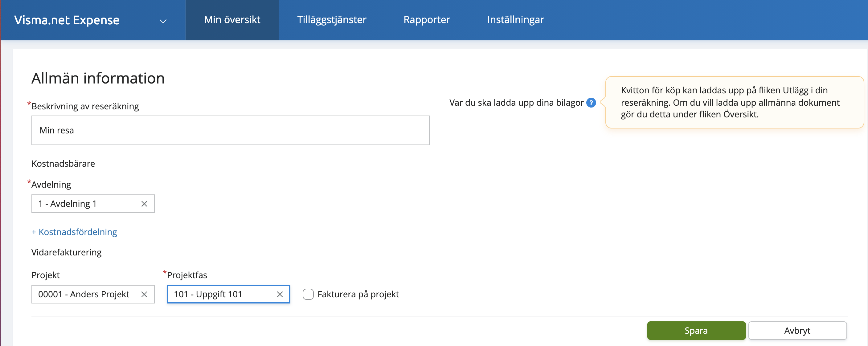The height and width of the screenshot is (346, 868).
Task: Remove the Projektfas value via its X icon
Action: point(280,294)
